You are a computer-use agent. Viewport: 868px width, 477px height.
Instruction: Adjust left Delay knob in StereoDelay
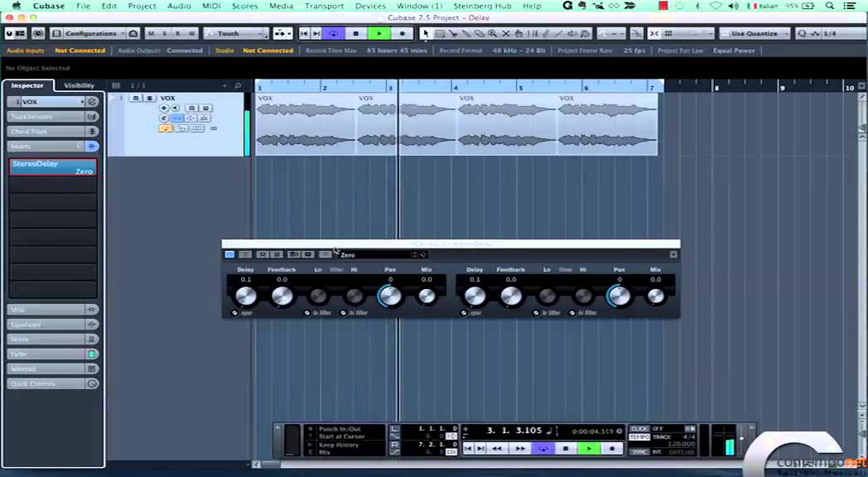[246, 296]
